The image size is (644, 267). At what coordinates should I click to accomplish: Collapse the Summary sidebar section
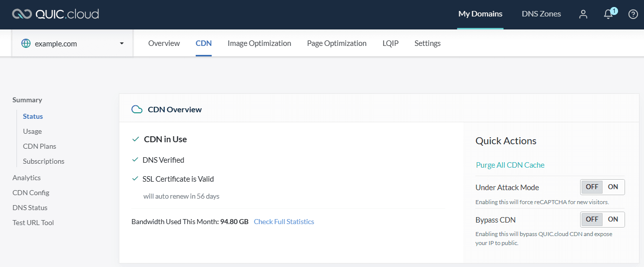[x=27, y=100]
